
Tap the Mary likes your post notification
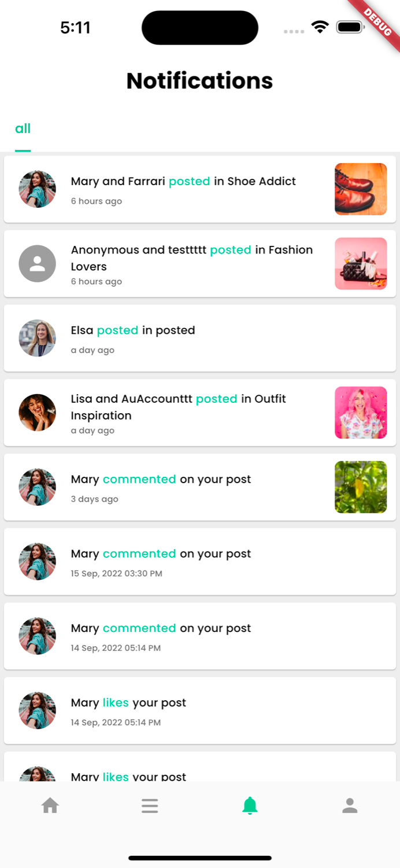click(200, 710)
